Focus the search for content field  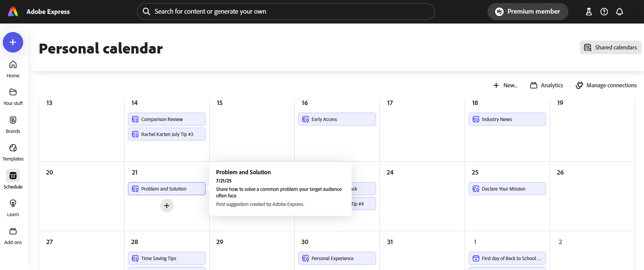[286, 12]
